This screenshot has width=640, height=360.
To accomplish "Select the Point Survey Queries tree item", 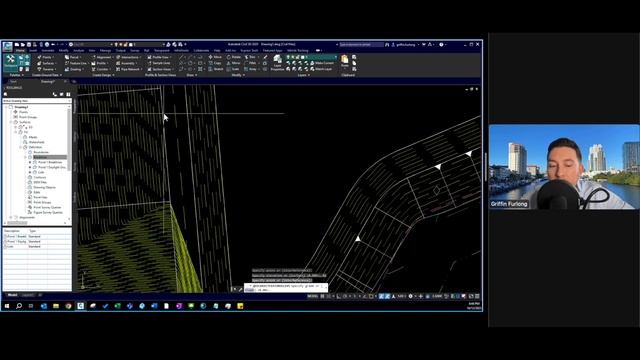I will tap(47, 207).
